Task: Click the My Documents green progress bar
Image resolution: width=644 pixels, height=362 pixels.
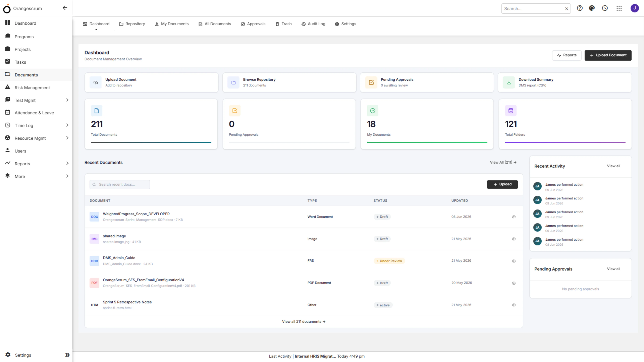Action: point(427,142)
